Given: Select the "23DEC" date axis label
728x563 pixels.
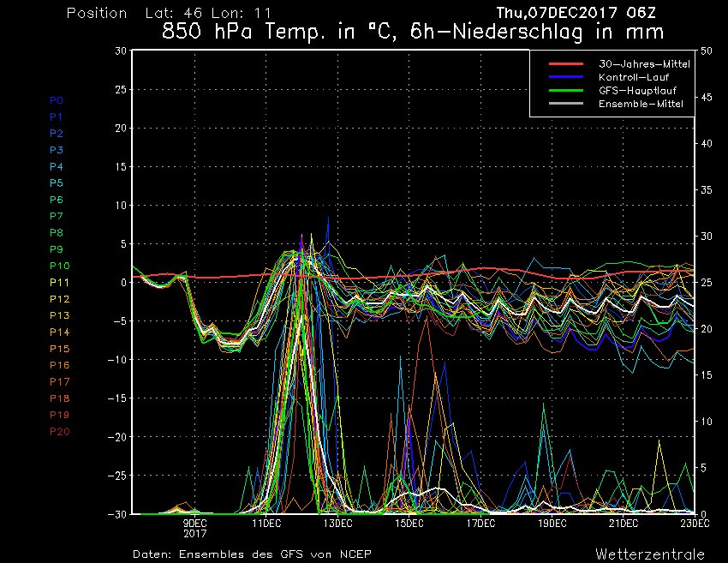Looking at the screenshot, I should [695, 524].
